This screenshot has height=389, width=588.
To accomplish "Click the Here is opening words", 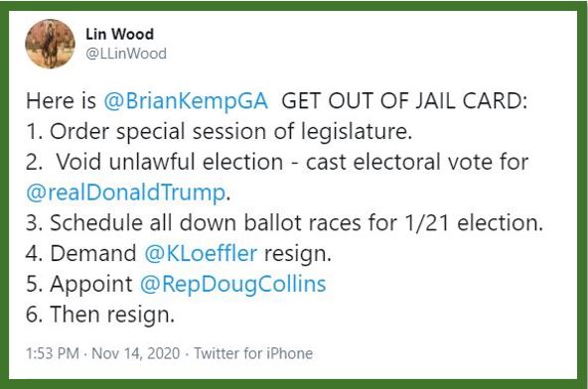I will click(62, 101).
